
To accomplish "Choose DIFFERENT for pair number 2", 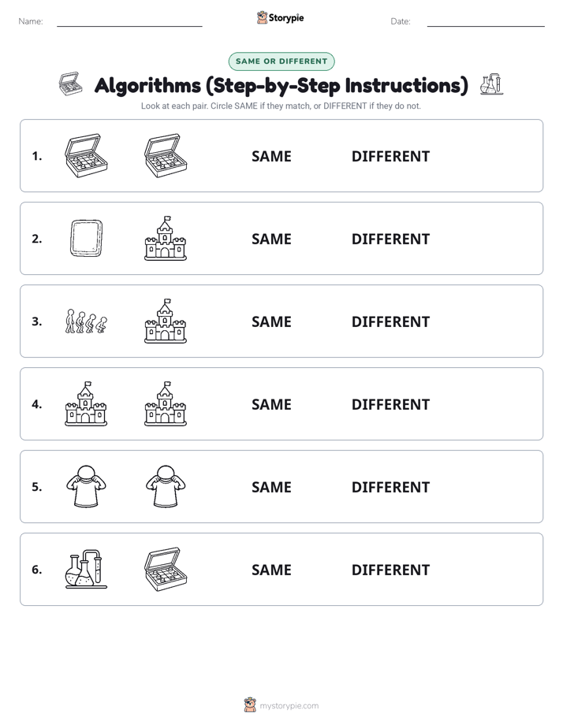I will [x=390, y=239].
